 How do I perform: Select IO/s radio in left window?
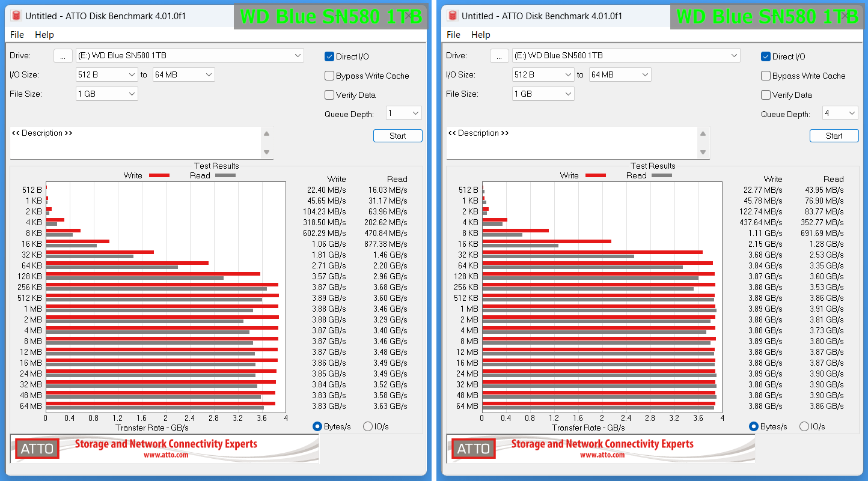coord(368,426)
